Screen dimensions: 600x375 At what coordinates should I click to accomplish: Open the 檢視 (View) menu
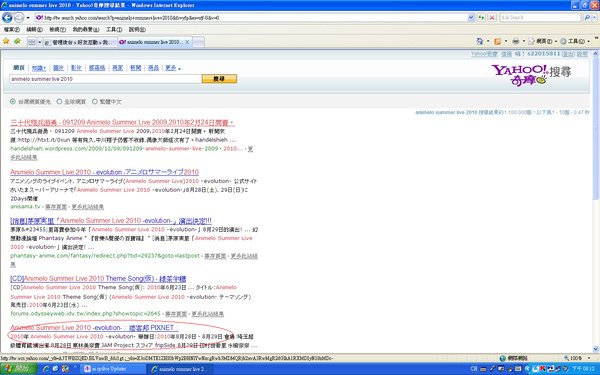57,29
